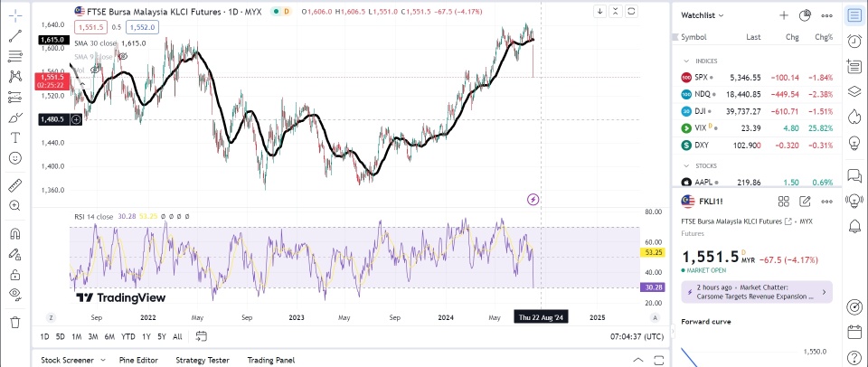Open the Ideas lightbulb panel
868x367 pixels.
(x=854, y=142)
